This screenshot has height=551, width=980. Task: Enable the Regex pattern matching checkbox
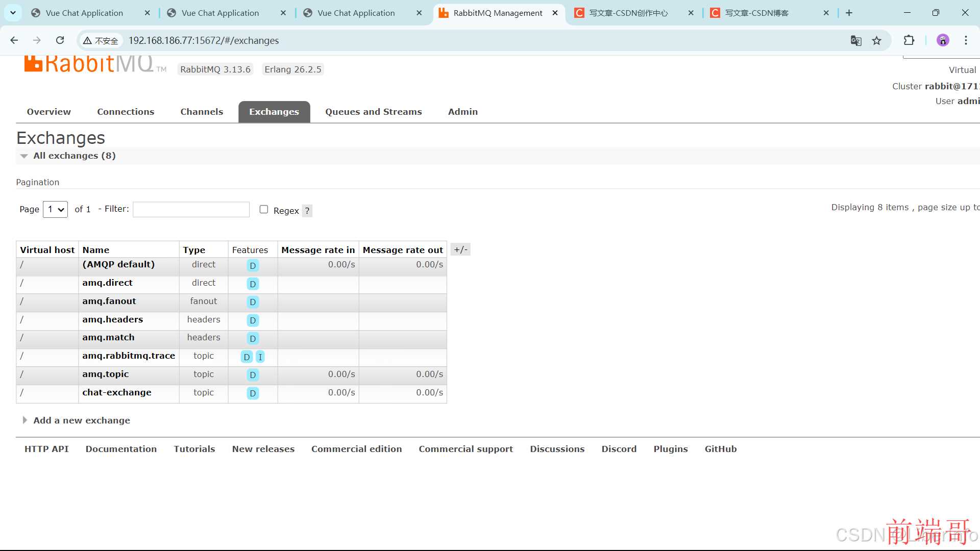(x=263, y=209)
